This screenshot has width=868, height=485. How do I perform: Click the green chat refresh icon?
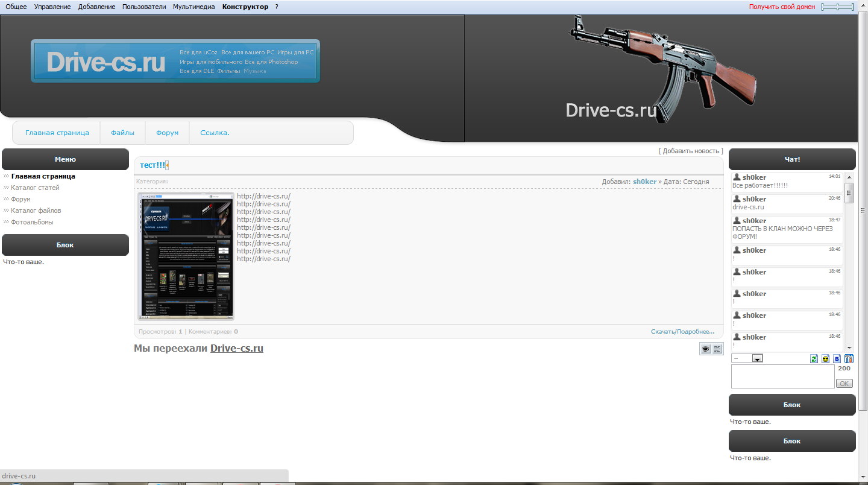pos(814,359)
